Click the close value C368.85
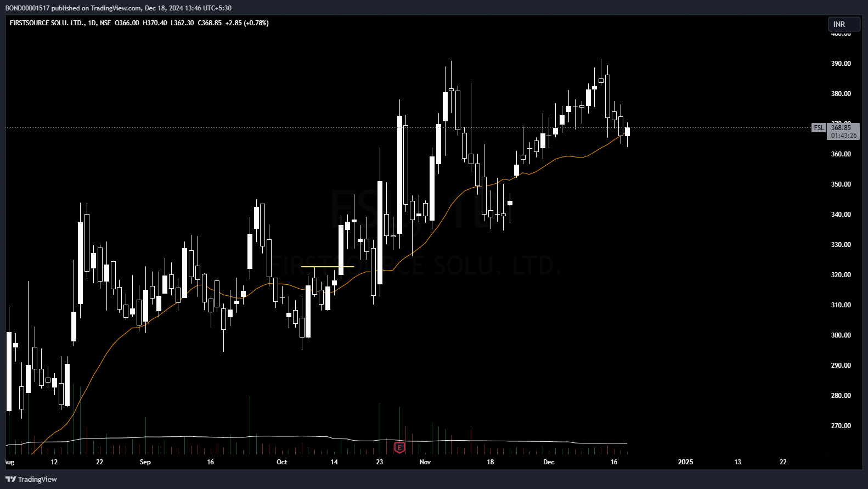 click(210, 23)
